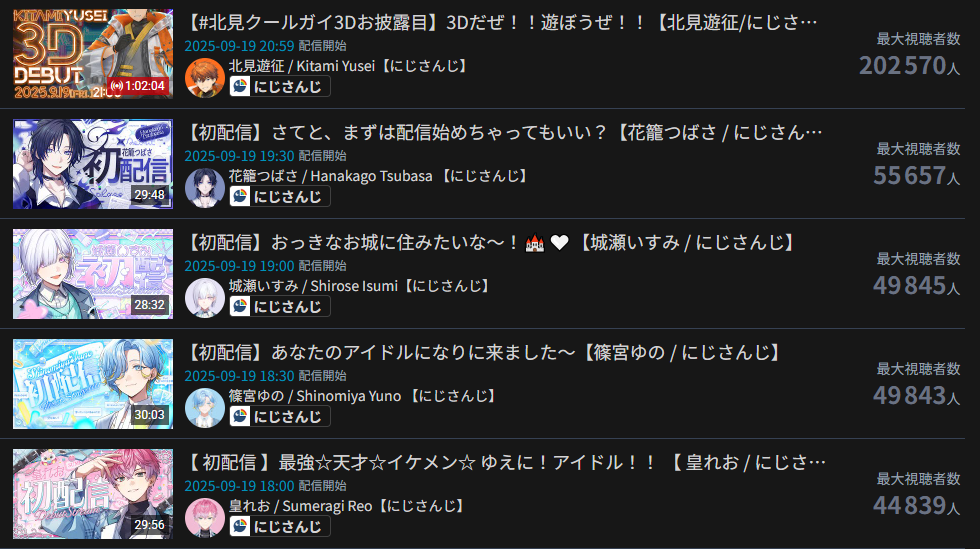Open Hanakago Tsubasa's round channel avatar
980x549 pixels.
pos(204,188)
